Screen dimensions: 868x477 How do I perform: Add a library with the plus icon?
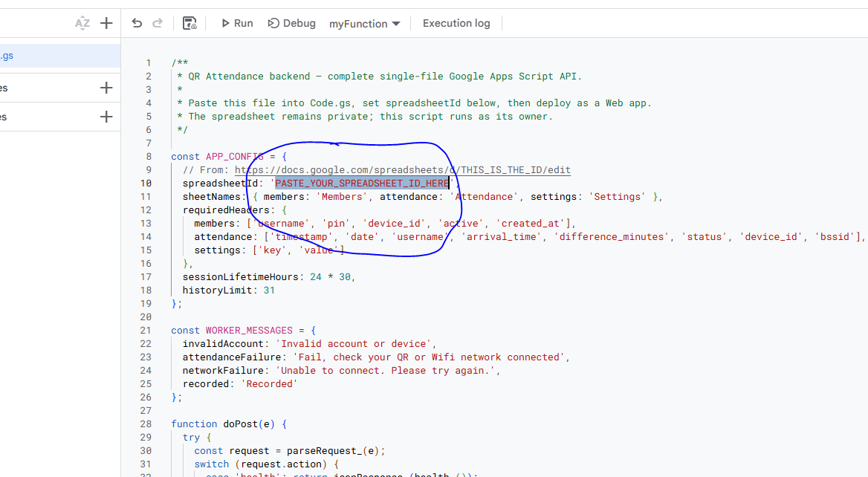[x=106, y=88]
